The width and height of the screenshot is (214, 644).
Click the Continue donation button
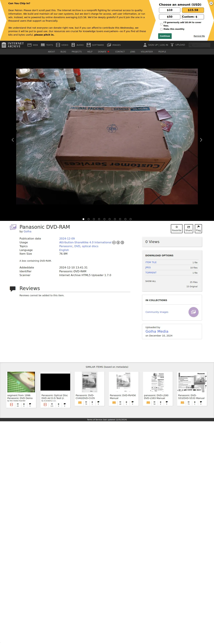(165, 36)
